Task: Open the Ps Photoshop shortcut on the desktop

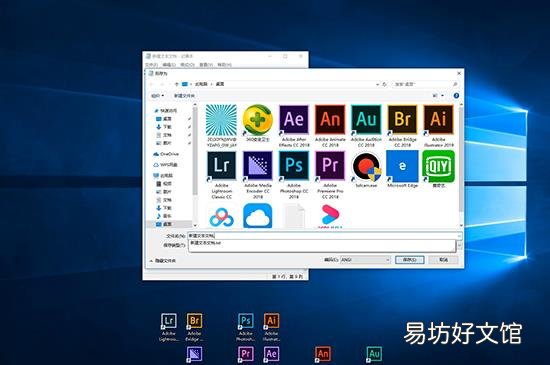Action: coord(246,327)
